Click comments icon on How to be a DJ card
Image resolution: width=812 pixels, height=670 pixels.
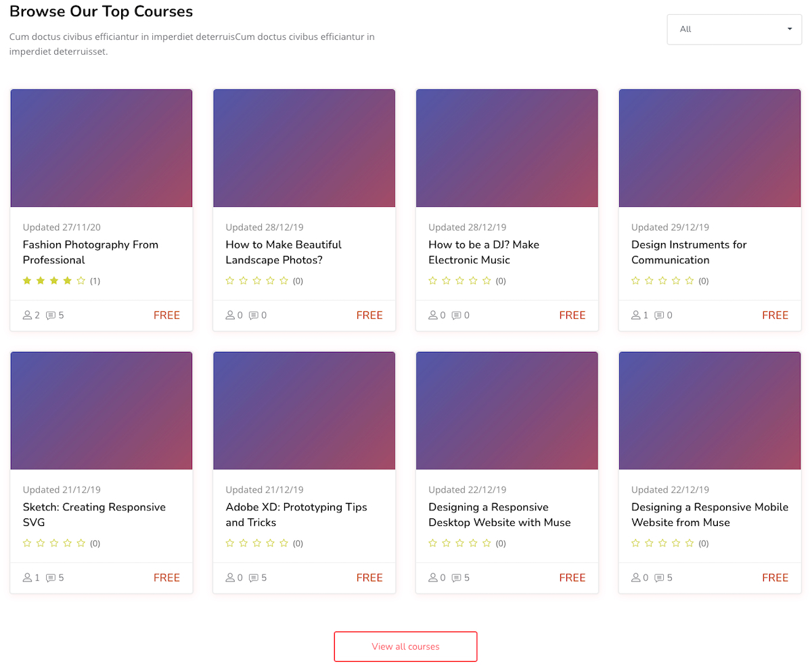point(457,315)
